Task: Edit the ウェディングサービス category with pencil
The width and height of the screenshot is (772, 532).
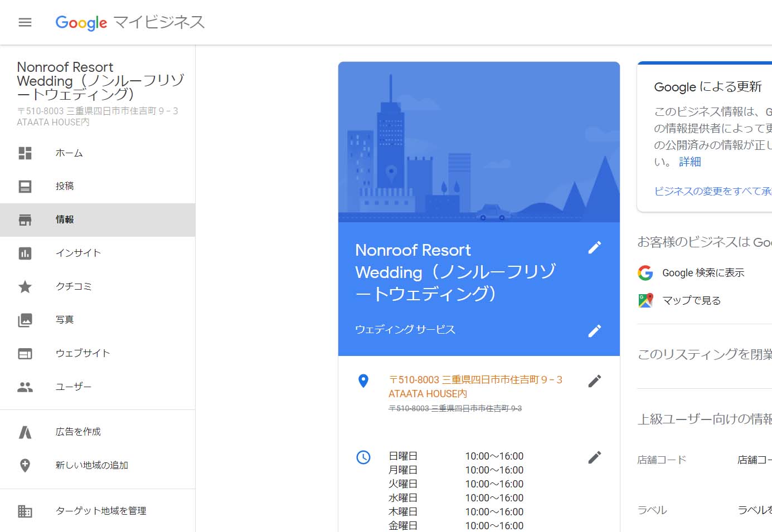Action: [595, 331]
